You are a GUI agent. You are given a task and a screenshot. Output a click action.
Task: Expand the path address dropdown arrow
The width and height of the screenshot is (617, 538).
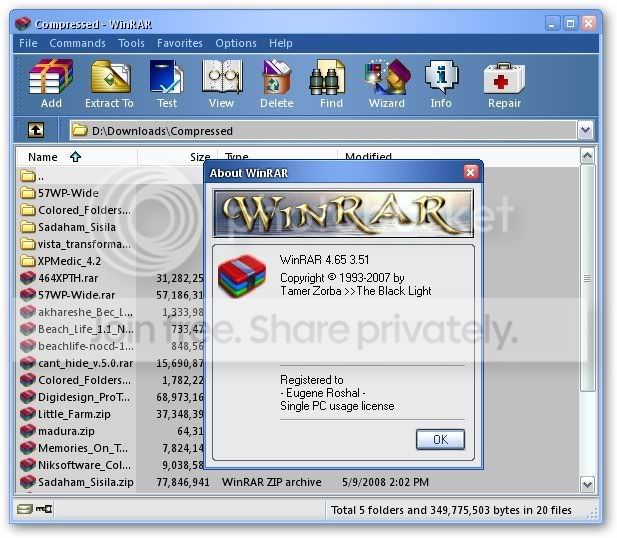585,130
